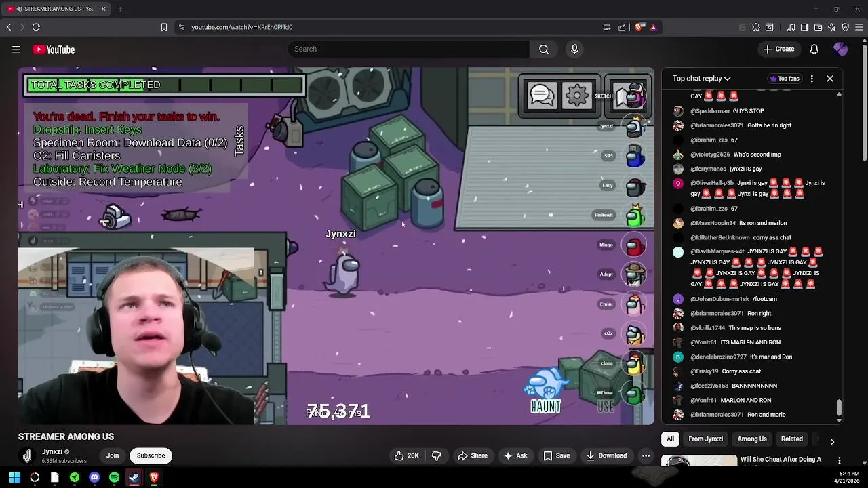Open the Brave Wallet icon

pos(818,27)
